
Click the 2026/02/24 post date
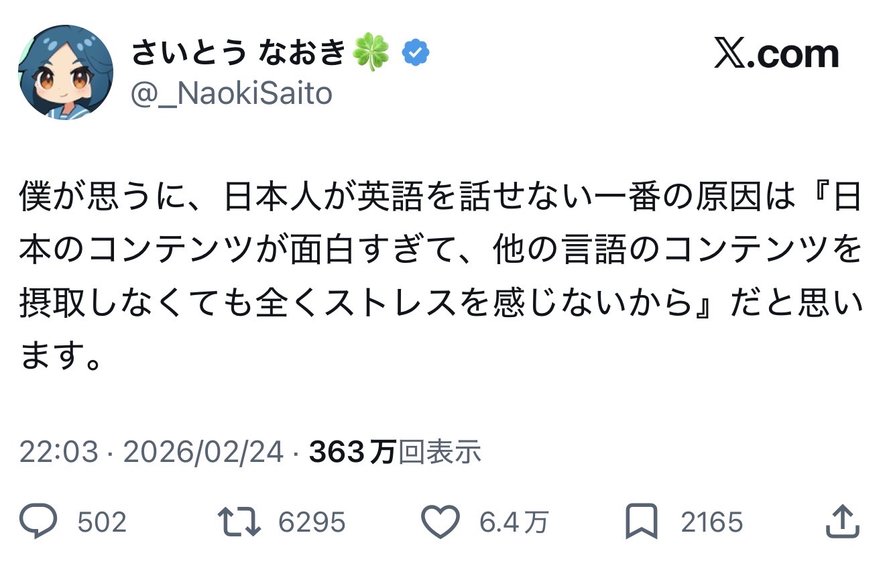click(x=204, y=453)
